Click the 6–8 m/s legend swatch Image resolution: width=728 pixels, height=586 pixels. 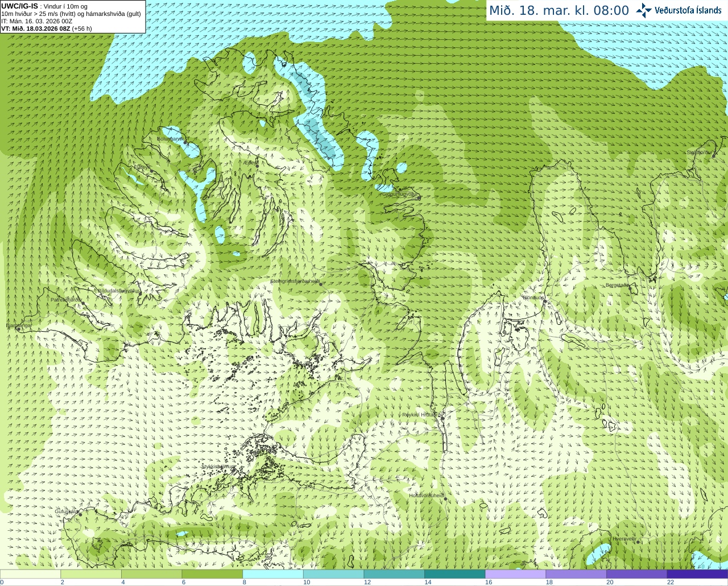pyautogui.click(x=212, y=574)
